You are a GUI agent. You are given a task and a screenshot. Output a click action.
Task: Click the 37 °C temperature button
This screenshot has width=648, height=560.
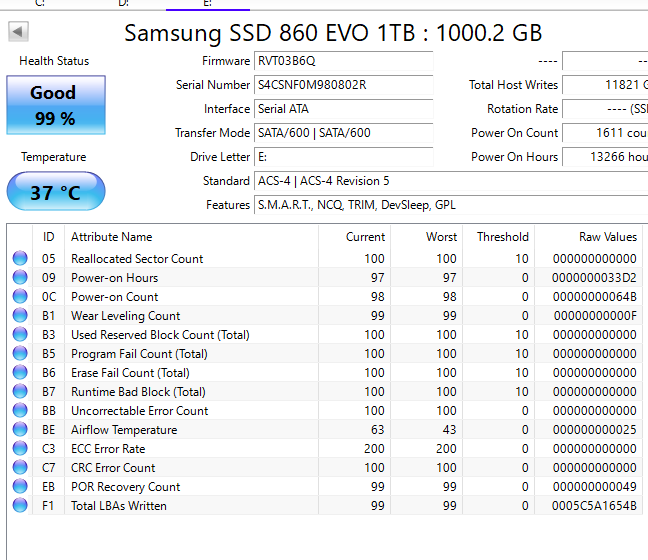point(56,191)
